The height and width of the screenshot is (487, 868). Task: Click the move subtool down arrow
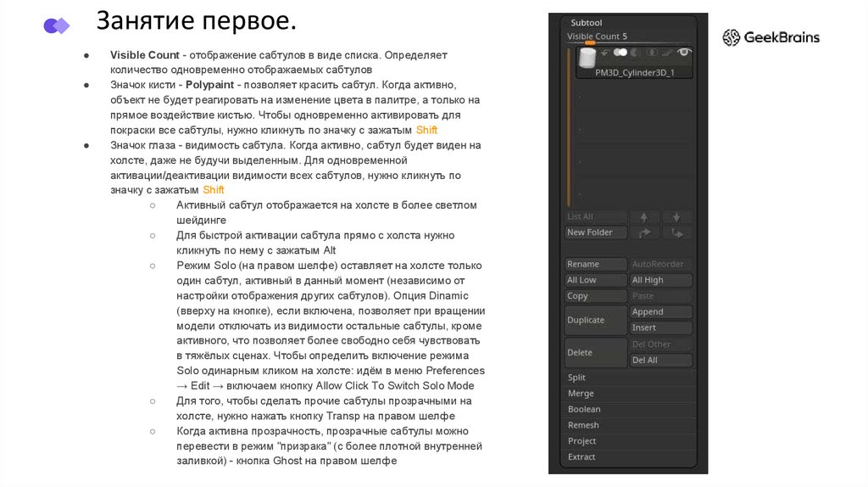(x=676, y=217)
